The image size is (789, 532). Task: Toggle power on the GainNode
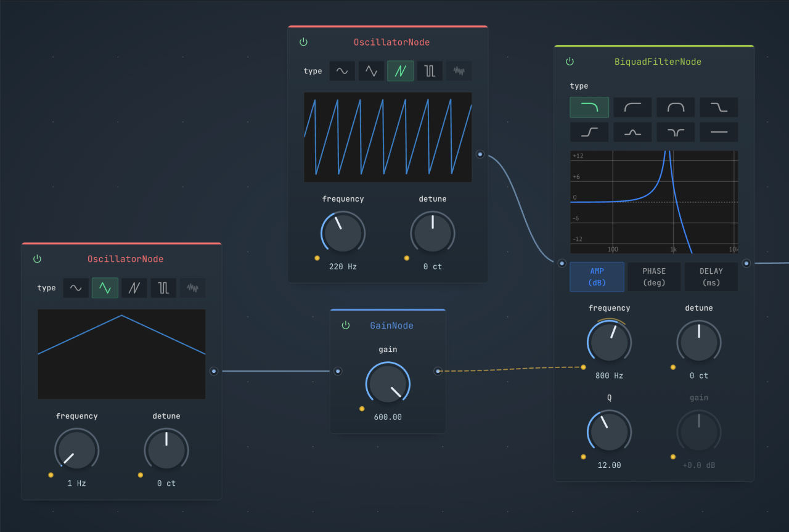coord(346,325)
